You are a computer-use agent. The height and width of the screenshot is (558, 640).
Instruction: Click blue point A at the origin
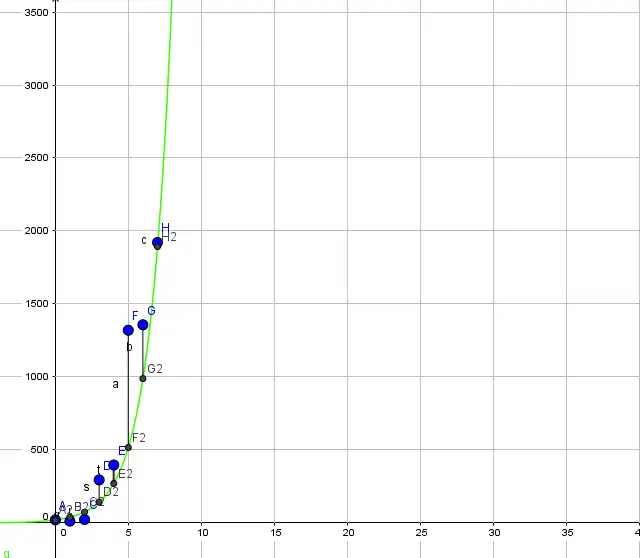click(56, 520)
